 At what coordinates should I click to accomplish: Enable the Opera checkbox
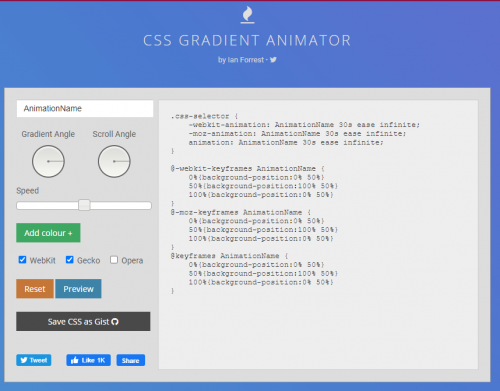(x=114, y=260)
